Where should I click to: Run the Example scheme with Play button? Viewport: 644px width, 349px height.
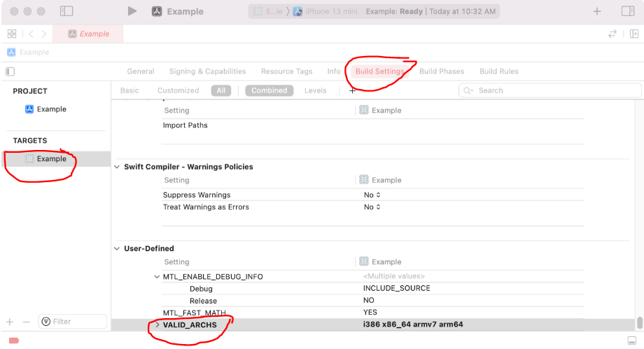[x=132, y=11]
